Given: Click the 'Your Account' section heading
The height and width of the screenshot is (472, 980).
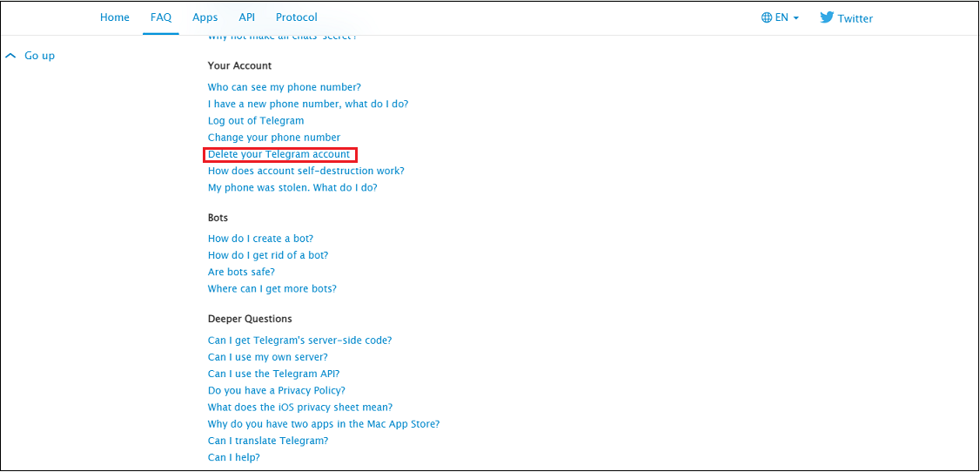Looking at the screenshot, I should 239,65.
